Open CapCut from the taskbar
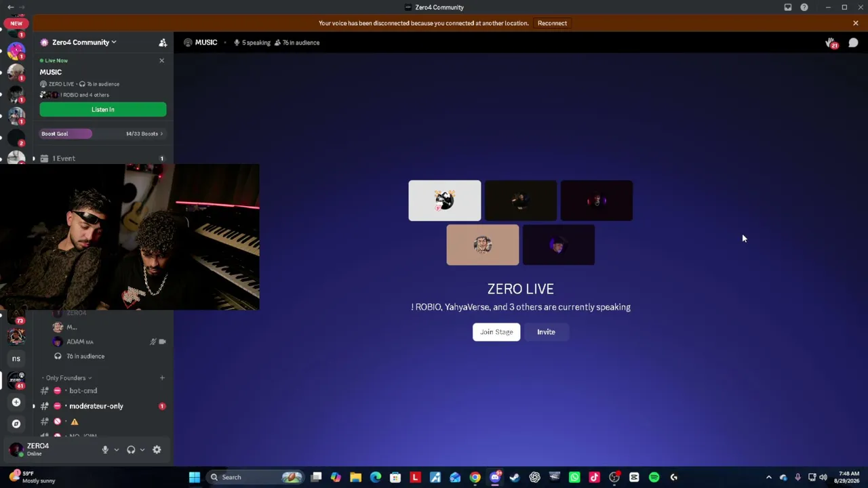The image size is (868, 488). (634, 477)
